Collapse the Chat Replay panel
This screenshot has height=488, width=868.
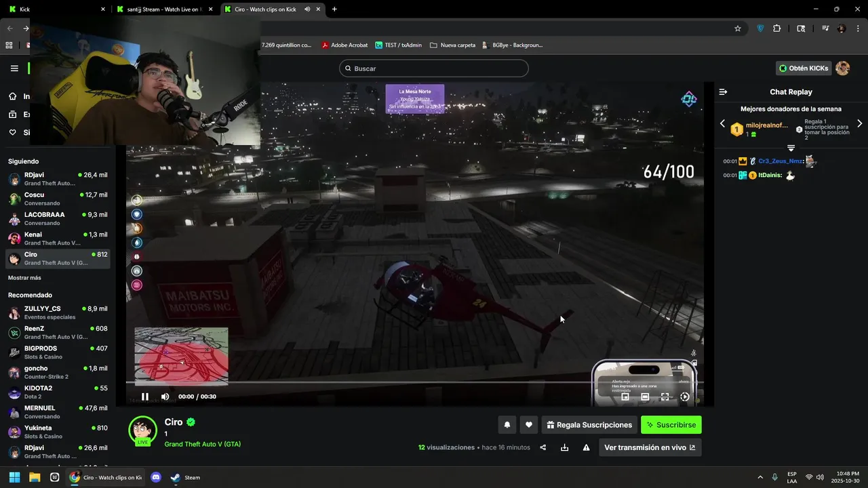coord(723,91)
